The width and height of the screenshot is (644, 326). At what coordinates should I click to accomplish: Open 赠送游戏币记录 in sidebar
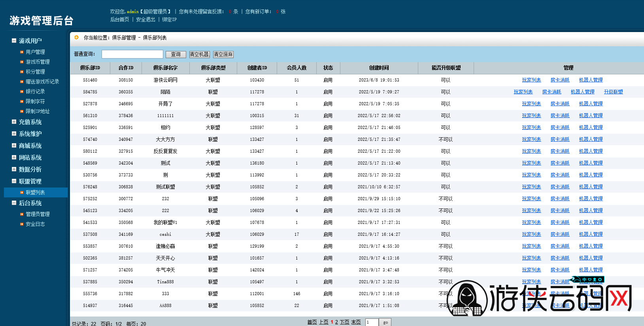pos(42,81)
